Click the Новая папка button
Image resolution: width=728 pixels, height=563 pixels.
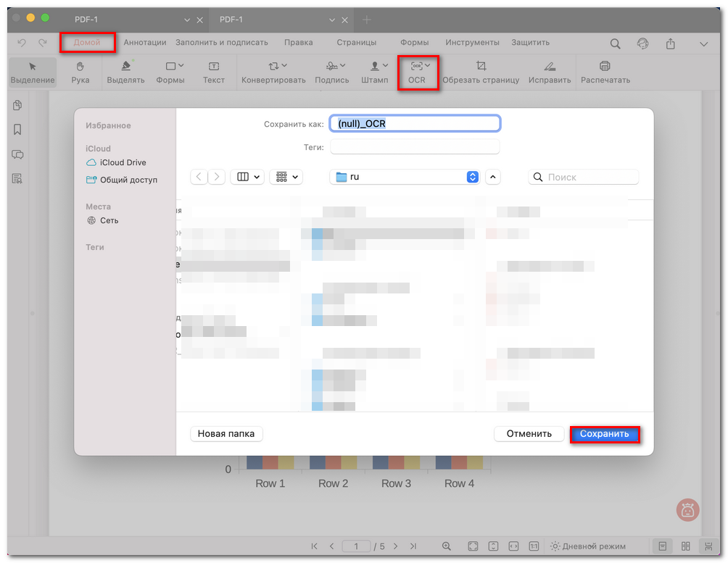coord(226,433)
